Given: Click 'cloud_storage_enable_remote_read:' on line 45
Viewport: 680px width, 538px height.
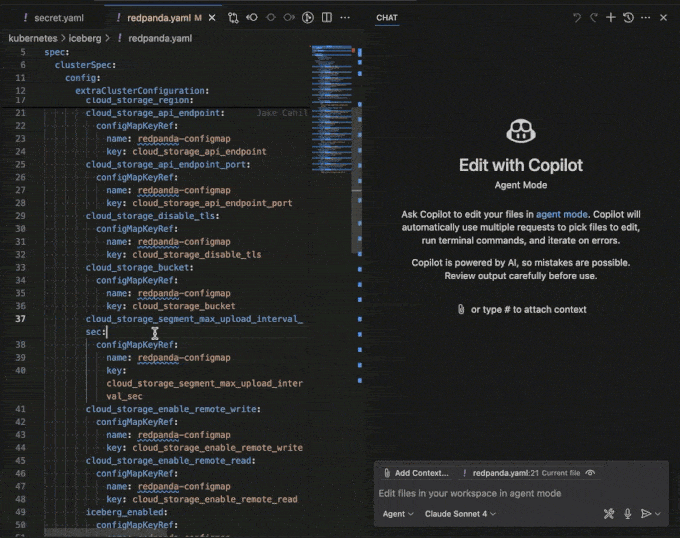Looking at the screenshot, I should click(x=170, y=460).
